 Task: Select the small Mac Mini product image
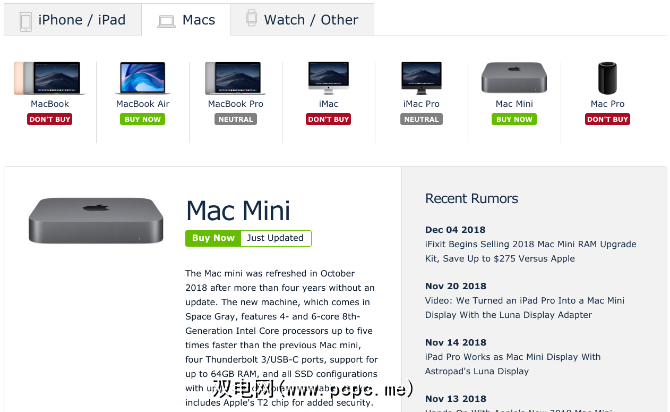click(514, 78)
